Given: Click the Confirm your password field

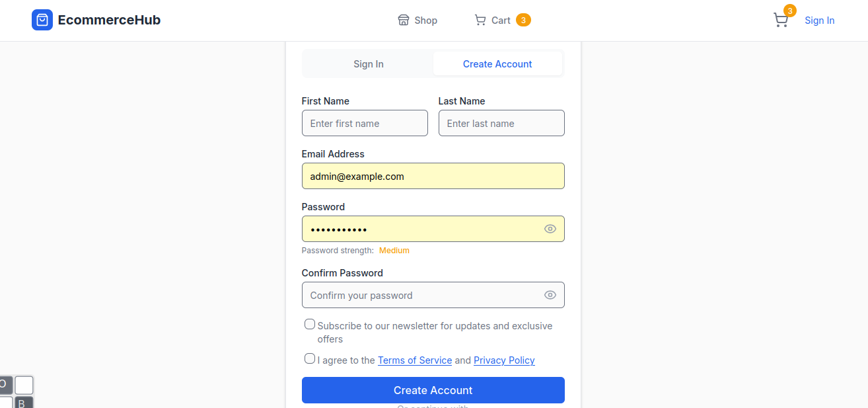Looking at the screenshot, I should click(x=419, y=295).
